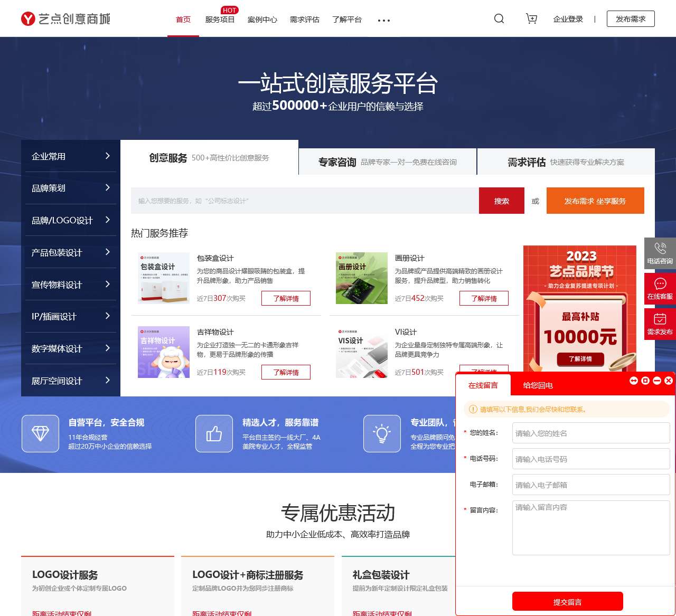Click the 热门服务推荐 heading
Screen dimensions: 676x616
pyautogui.click(x=159, y=233)
